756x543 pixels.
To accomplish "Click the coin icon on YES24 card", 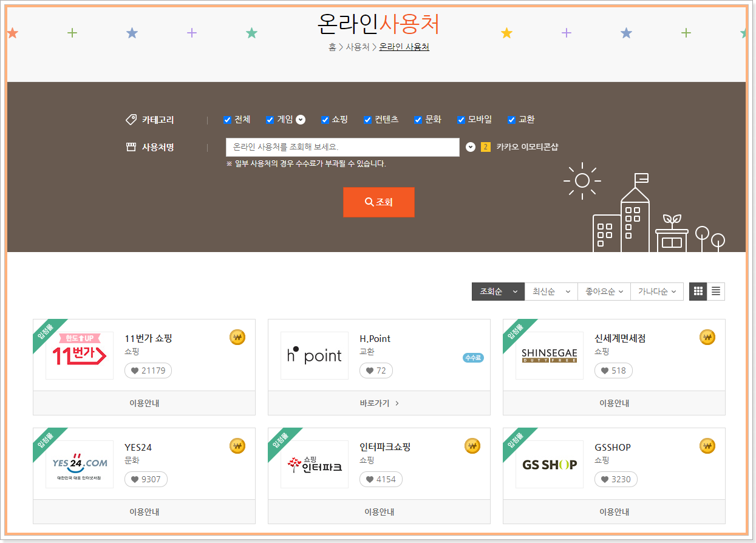I will (x=237, y=446).
